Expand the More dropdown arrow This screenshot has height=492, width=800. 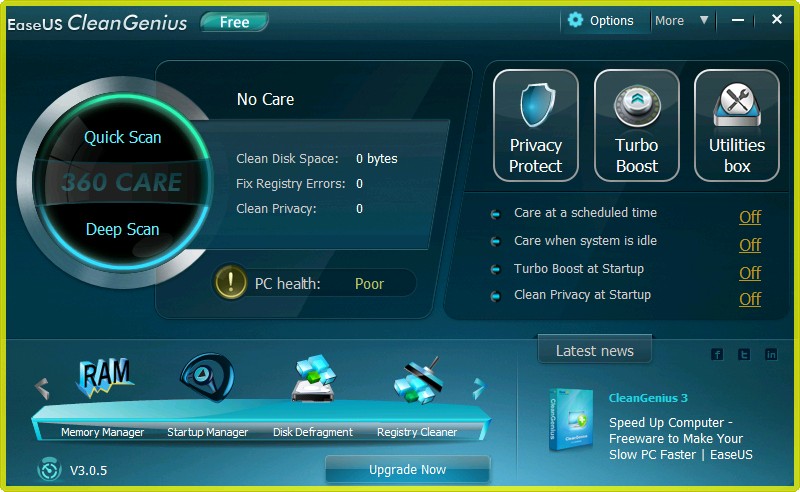(x=704, y=20)
